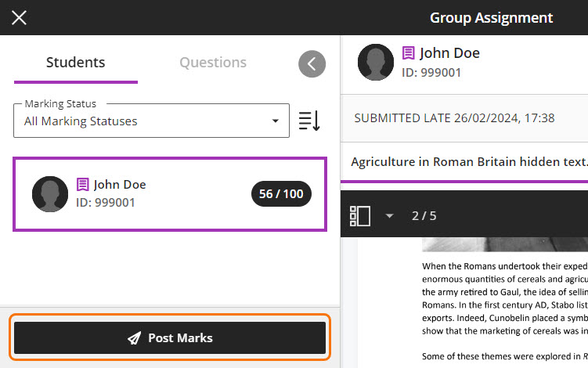
Task: Click the paper plane Post Marks icon
Action: click(x=134, y=338)
